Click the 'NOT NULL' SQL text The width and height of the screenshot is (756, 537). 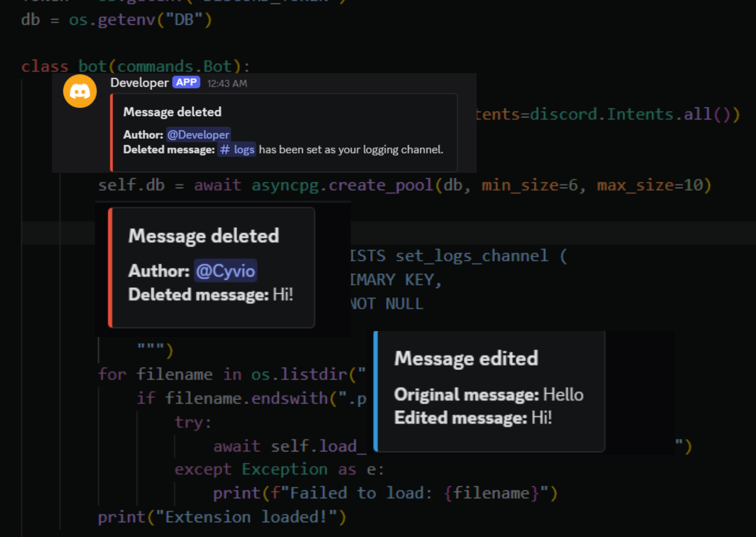tap(387, 304)
